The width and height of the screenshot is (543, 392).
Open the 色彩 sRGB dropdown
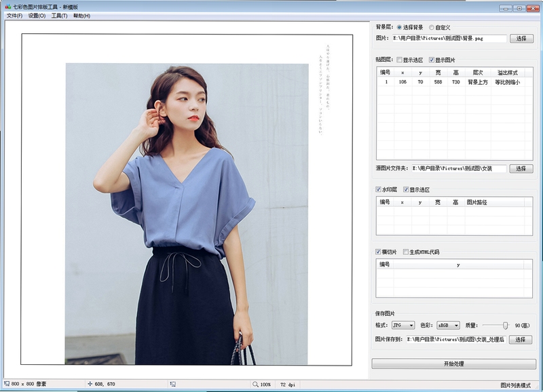coord(448,326)
